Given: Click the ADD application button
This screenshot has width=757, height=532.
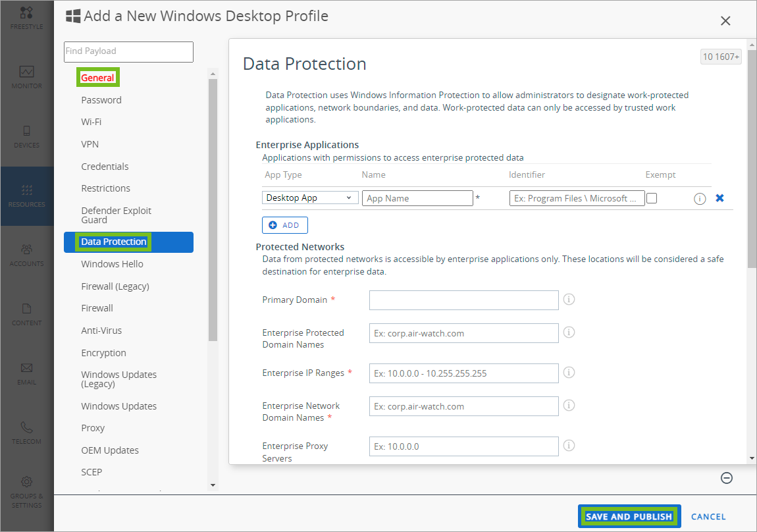Looking at the screenshot, I should tap(285, 225).
